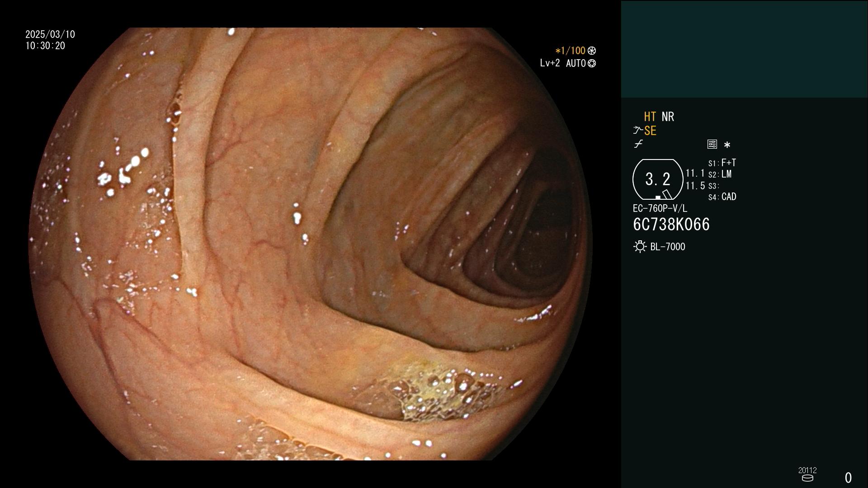Click the S2: LM switch assignment

pyautogui.click(x=720, y=174)
